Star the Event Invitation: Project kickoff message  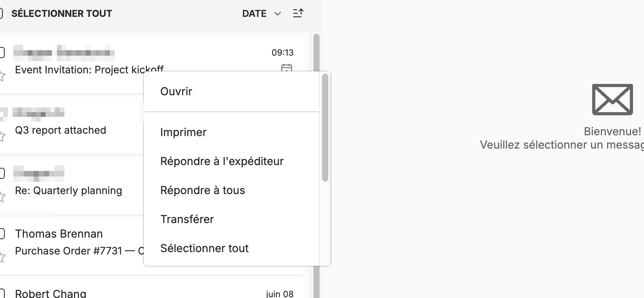[2, 76]
